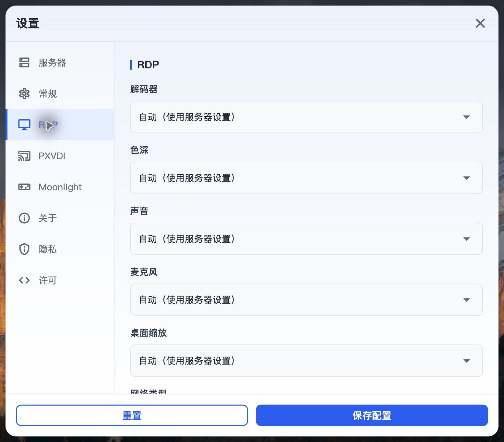This screenshot has width=504, height=442.
Task: Click the gamepad icon for Moonlight
Action: [24, 187]
